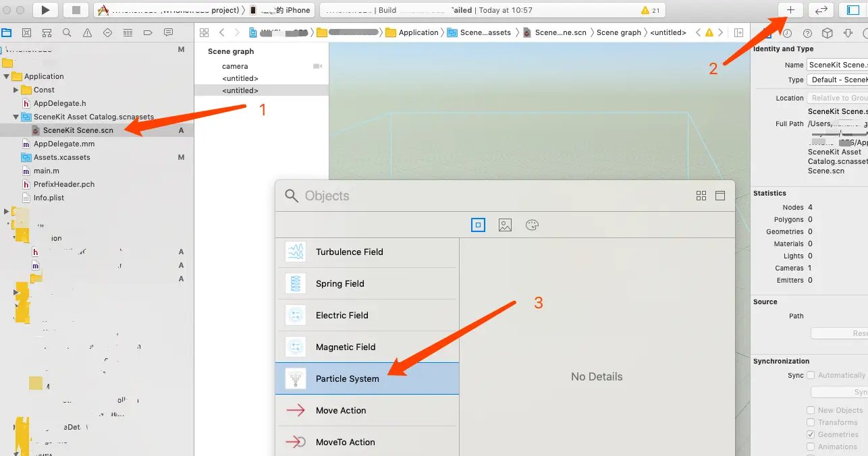Show color palette library icon
The width and height of the screenshot is (868, 456).
tap(532, 225)
